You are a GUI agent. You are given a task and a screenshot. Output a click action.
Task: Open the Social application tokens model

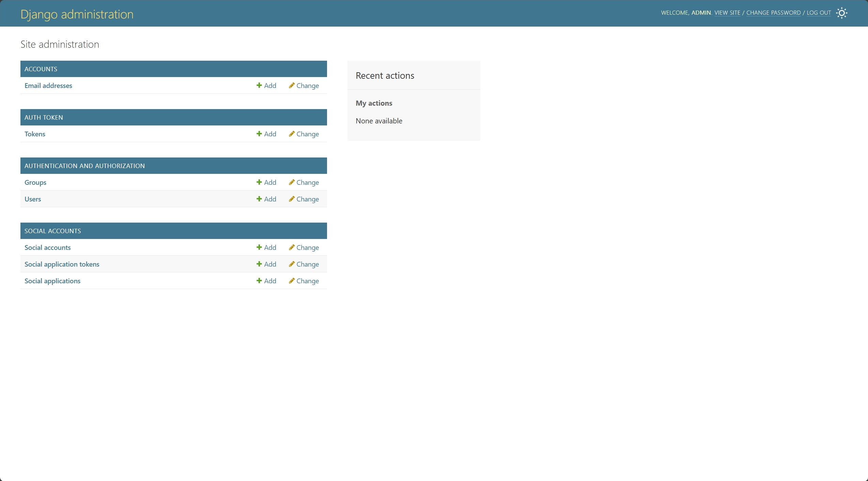tap(62, 264)
